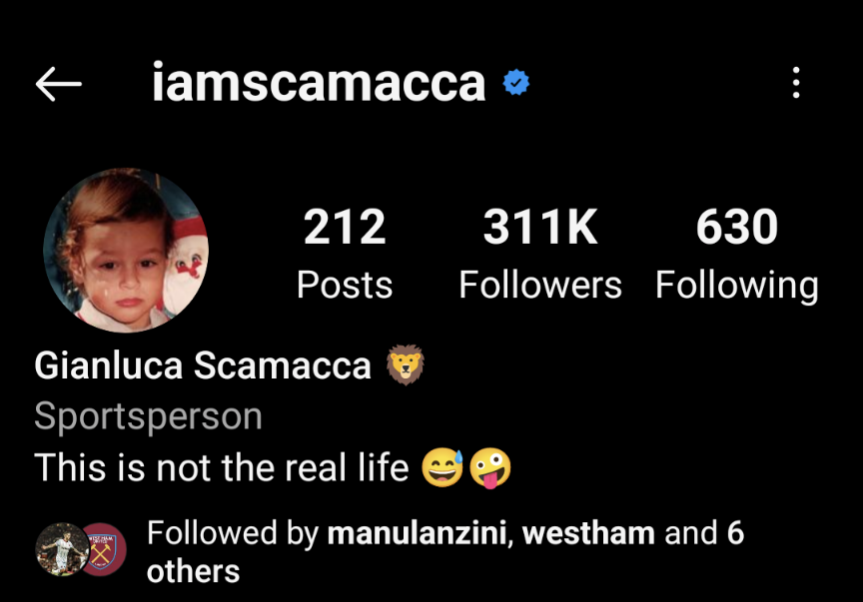The width and height of the screenshot is (863, 602).
Task: Tap the Posts label
Action: (x=345, y=285)
